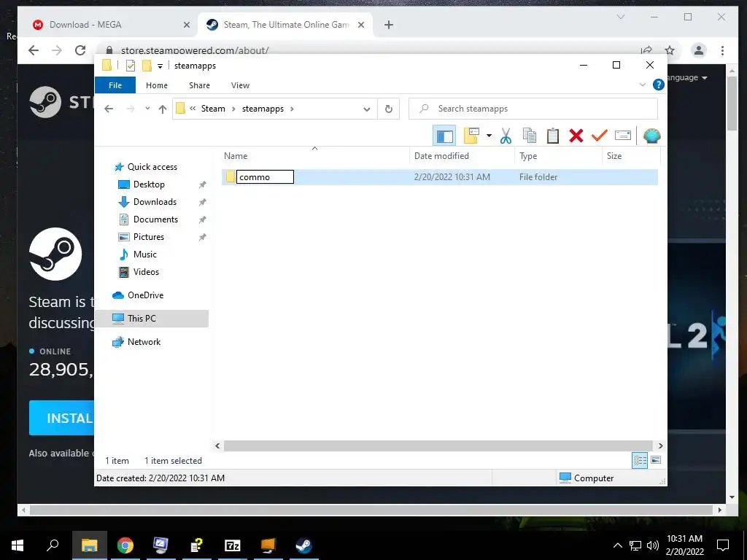
Task: Toggle the navigation pane toolbar button
Action: pos(444,136)
